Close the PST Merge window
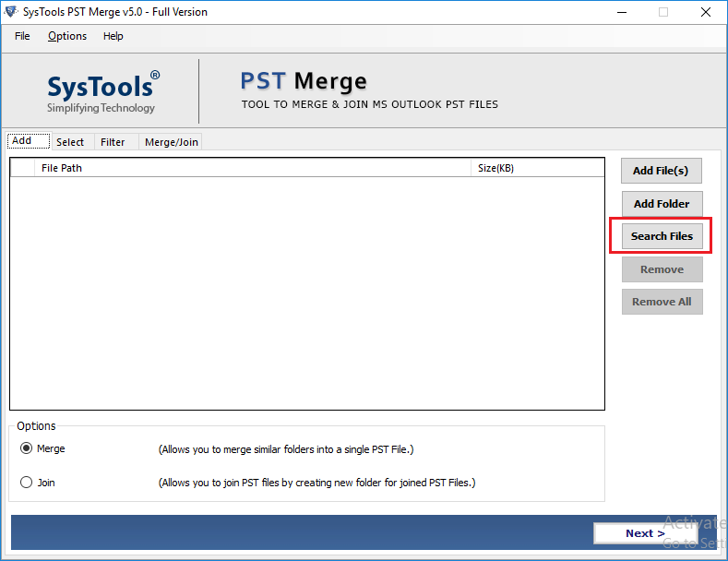728x561 pixels. point(705,12)
